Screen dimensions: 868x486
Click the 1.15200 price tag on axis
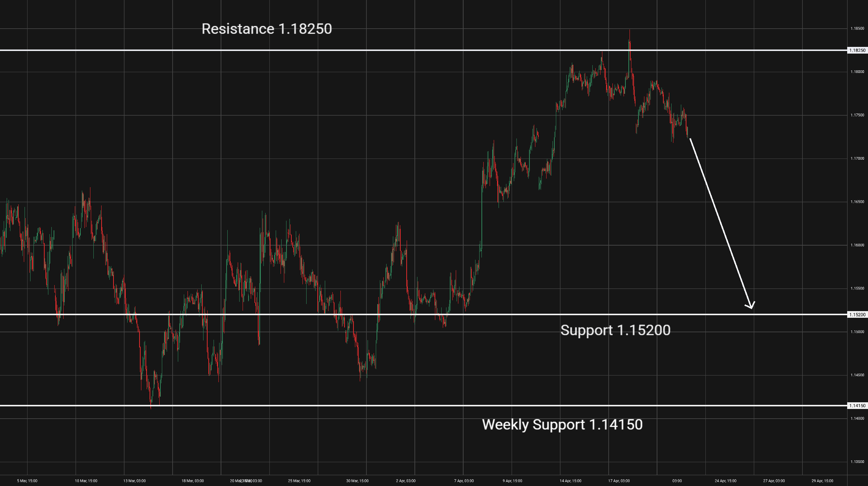[857, 315]
